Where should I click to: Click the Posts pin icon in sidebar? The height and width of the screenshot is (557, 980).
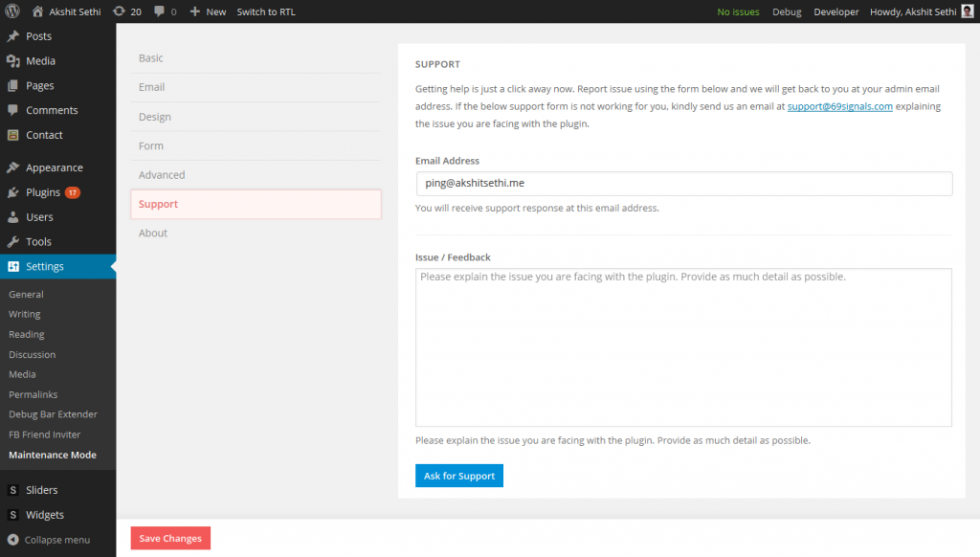coord(13,36)
